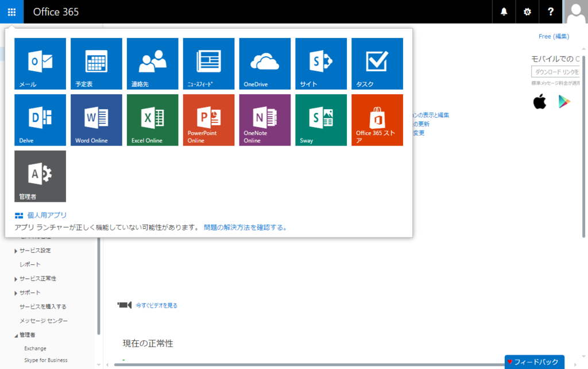Open メッセージ センター in sidebar
This screenshot has width=588, height=369.
pyautogui.click(x=44, y=321)
